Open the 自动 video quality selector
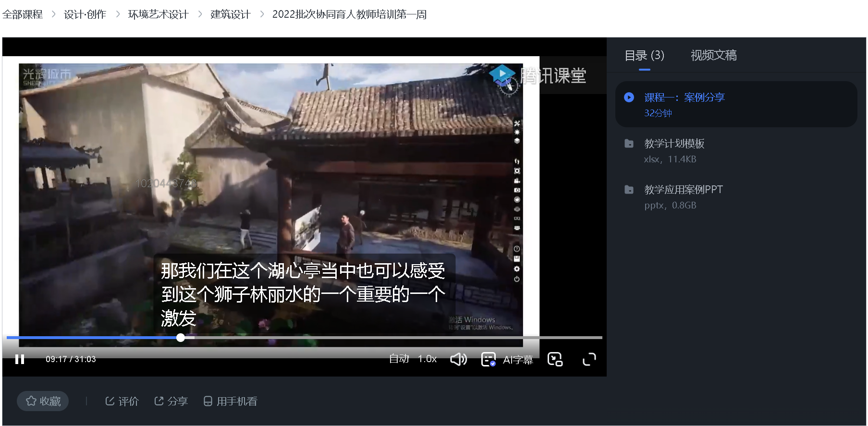This screenshot has height=426, width=868. coord(399,359)
